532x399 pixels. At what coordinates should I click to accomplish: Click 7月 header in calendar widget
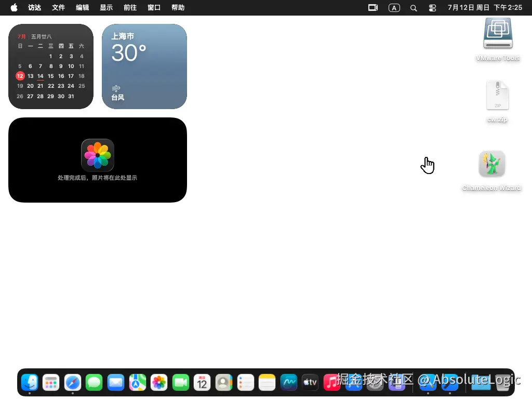[21, 36]
